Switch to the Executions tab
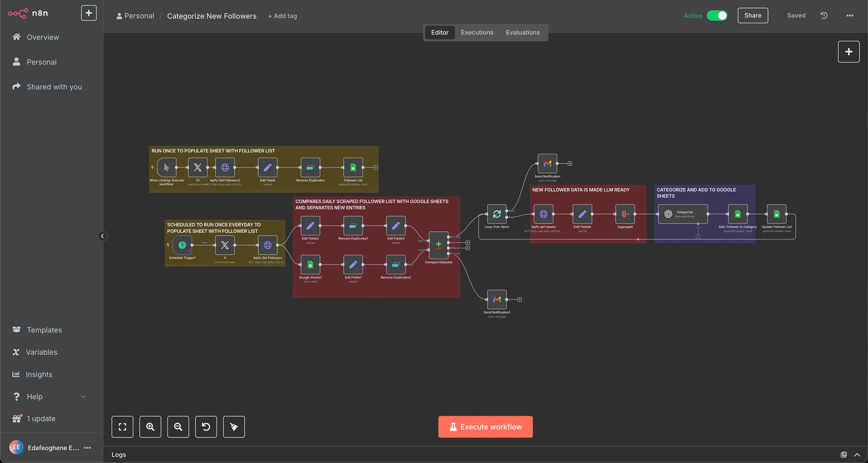 [x=477, y=32]
